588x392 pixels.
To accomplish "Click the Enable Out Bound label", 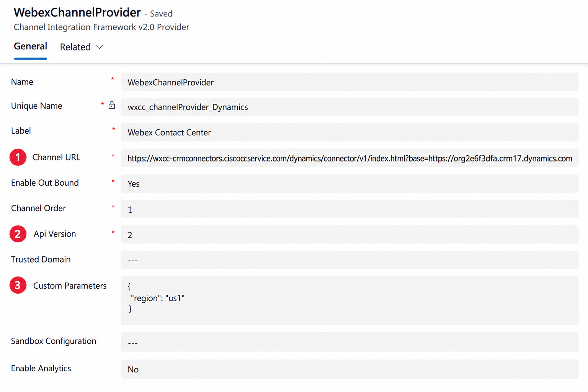I will (45, 183).
